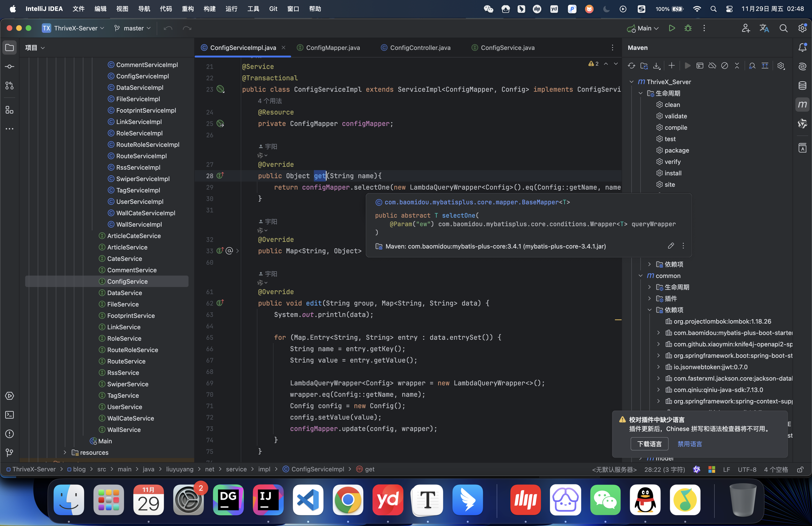This screenshot has height=526, width=812.
Task: Open the Git tool window
Action: [x=9, y=453]
